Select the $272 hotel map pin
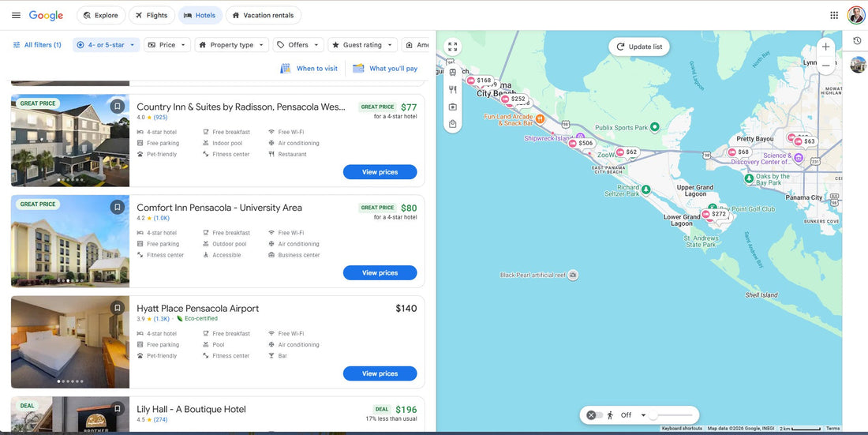Viewport: 868px width, 435px height. 714,214
